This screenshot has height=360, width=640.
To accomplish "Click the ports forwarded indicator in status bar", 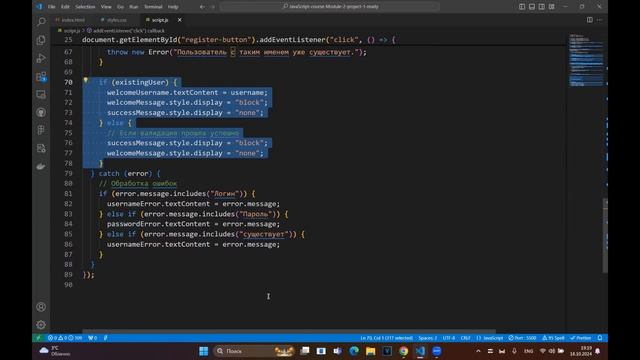I will tap(93, 338).
